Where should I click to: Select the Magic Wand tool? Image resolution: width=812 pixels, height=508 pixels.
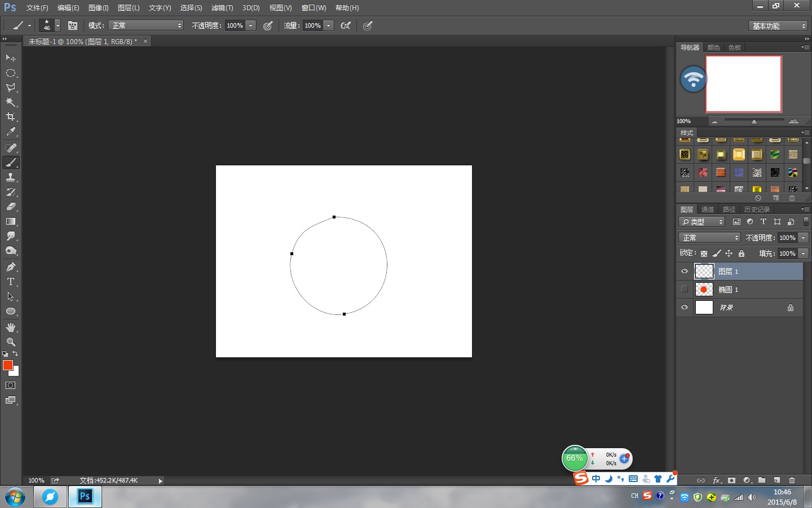pos(11,102)
